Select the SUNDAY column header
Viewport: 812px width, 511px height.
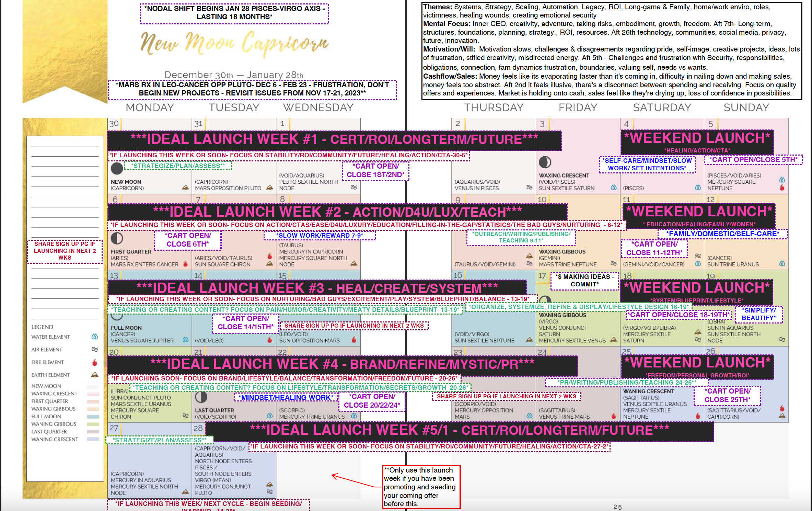[746, 107]
